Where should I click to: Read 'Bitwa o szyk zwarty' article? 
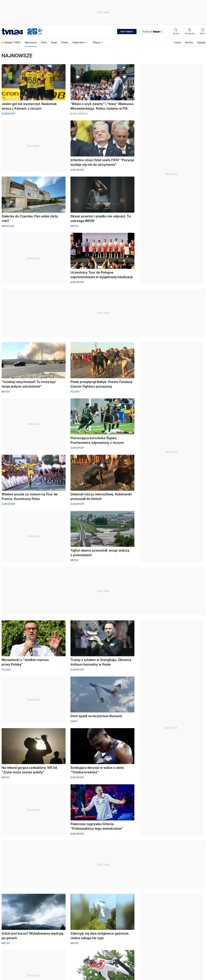pyautogui.click(x=102, y=106)
